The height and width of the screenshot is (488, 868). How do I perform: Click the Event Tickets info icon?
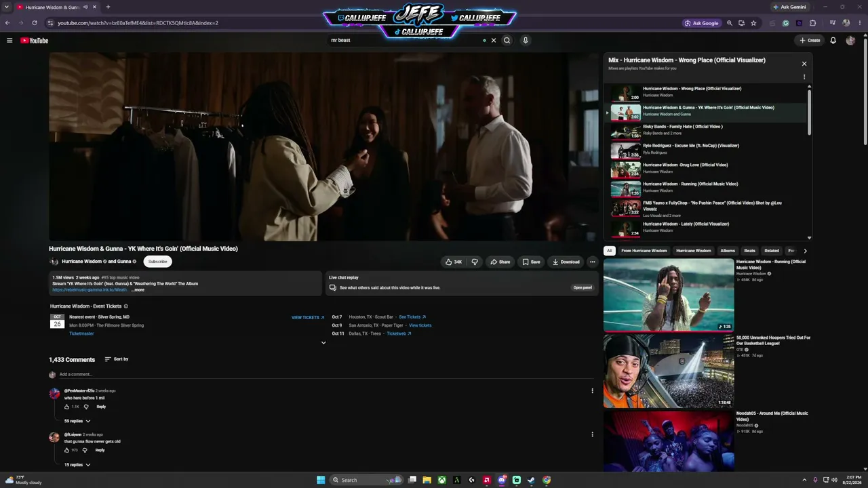(x=125, y=306)
